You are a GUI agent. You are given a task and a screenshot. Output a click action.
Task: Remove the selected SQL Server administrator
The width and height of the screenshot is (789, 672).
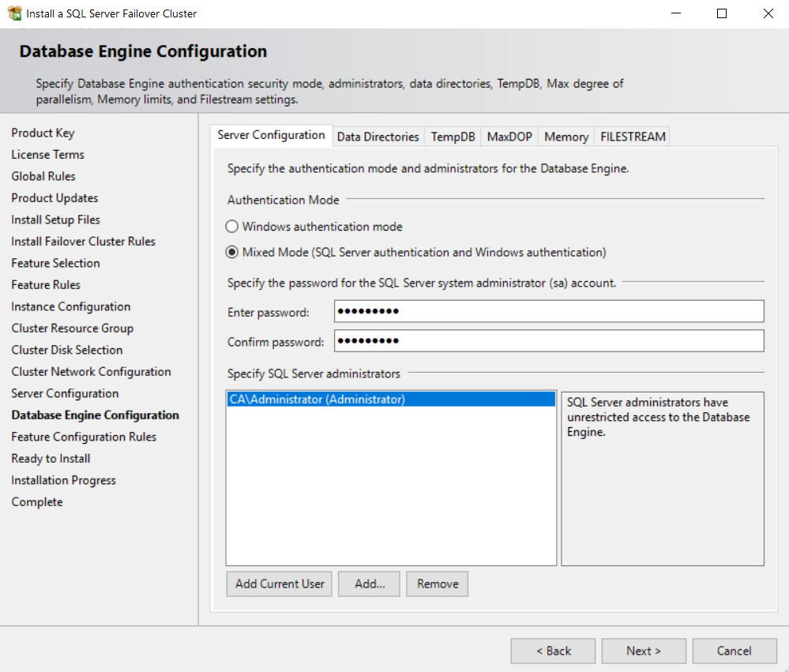point(438,584)
